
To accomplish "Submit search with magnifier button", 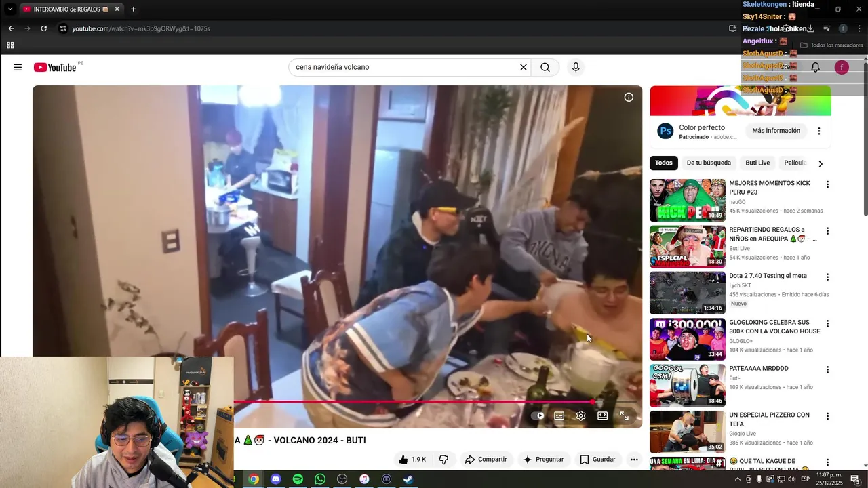I will [545, 67].
